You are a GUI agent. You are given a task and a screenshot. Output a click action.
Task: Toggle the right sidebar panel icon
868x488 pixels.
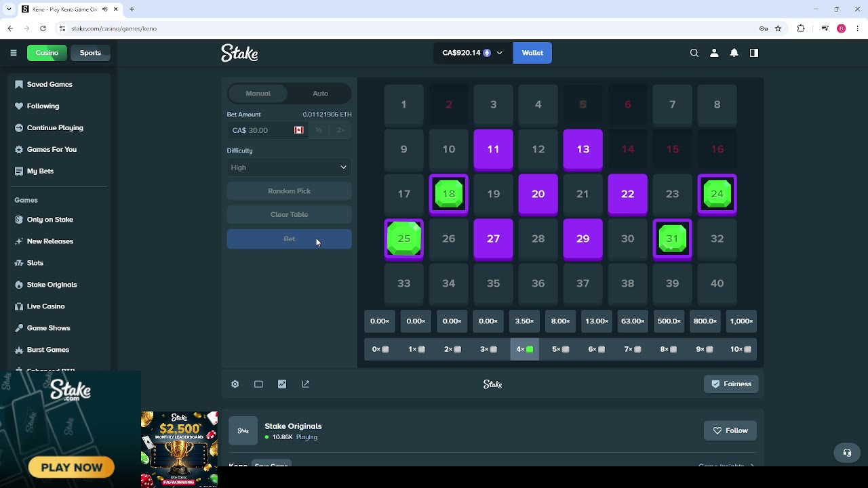coord(754,53)
